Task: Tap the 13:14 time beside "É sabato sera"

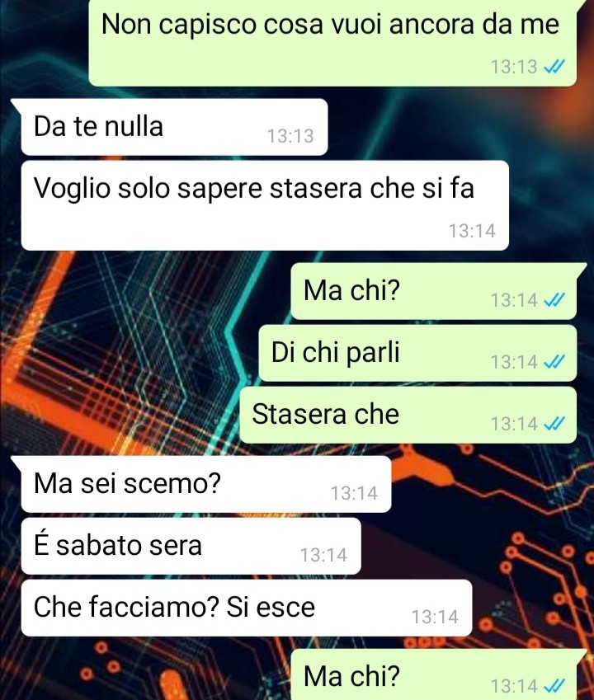Action: [323, 555]
